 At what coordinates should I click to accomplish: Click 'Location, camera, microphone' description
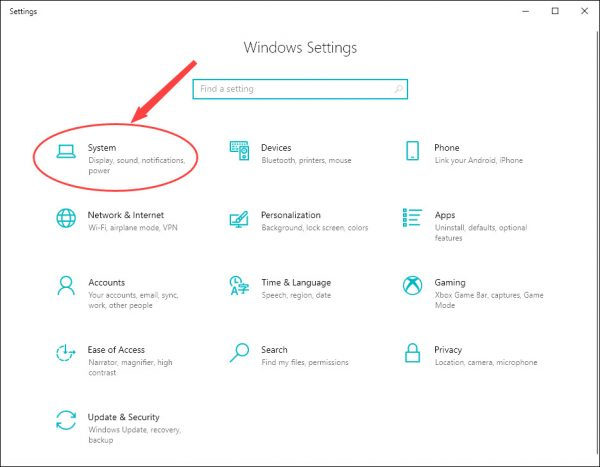click(x=486, y=362)
